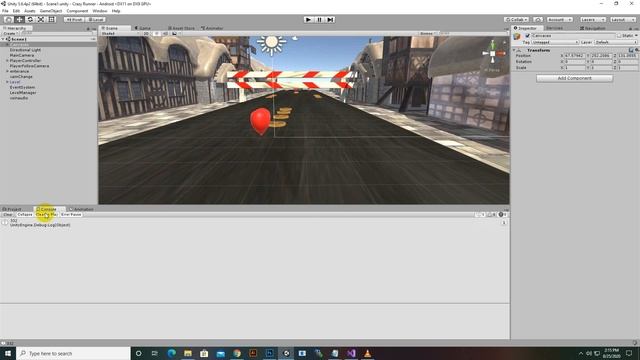Collapse the Scene1 root in Hierarchy
This screenshot has height=360, width=640.
(3, 39)
